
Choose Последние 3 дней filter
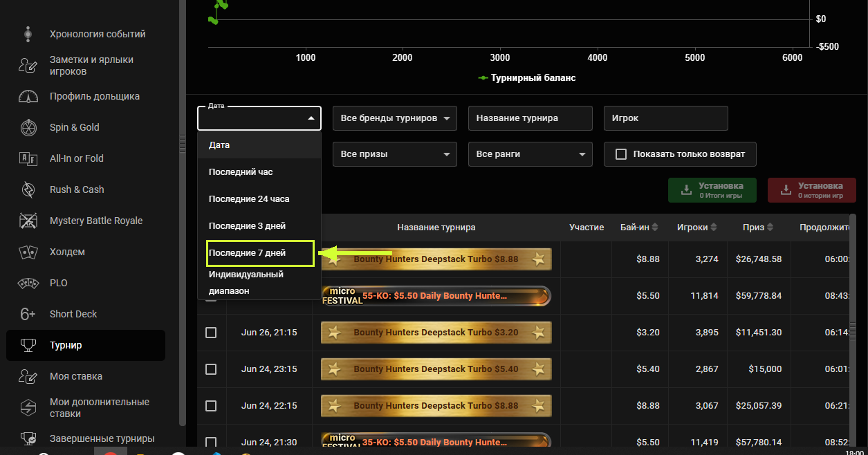pos(259,226)
